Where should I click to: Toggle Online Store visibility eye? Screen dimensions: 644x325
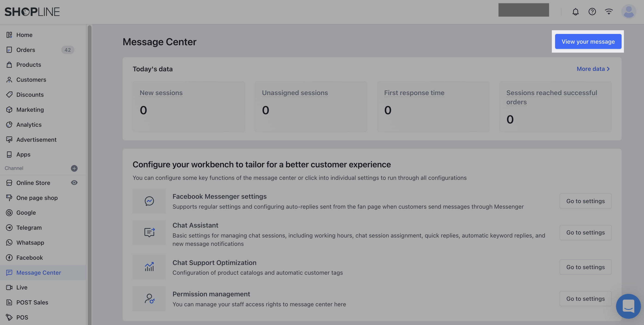pos(74,183)
